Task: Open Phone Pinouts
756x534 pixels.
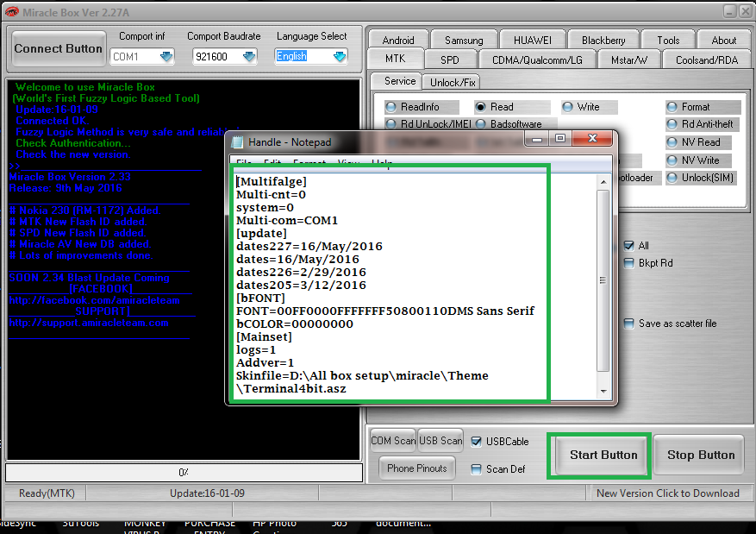Action: tap(417, 468)
